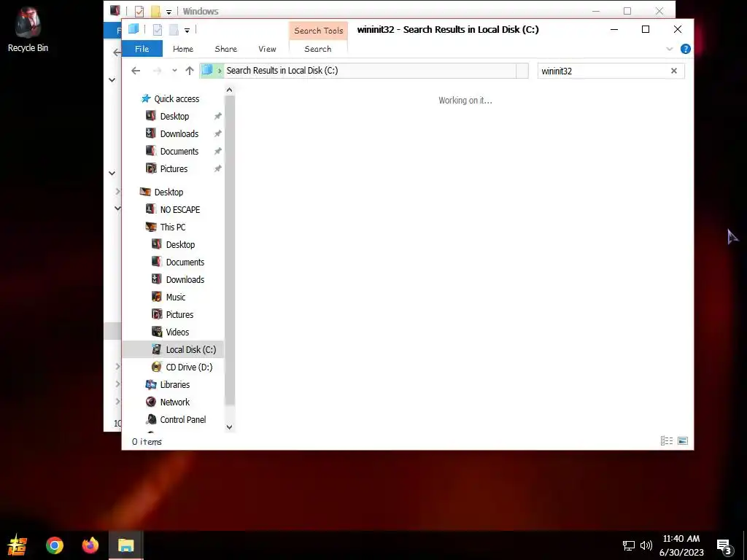Clear the wininit32 search text
Image resolution: width=747 pixels, height=560 pixels.
[673, 71]
